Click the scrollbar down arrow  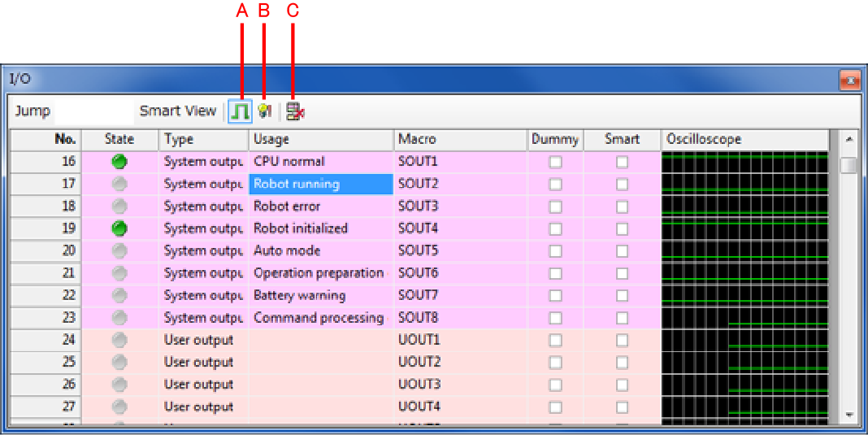pos(849,415)
